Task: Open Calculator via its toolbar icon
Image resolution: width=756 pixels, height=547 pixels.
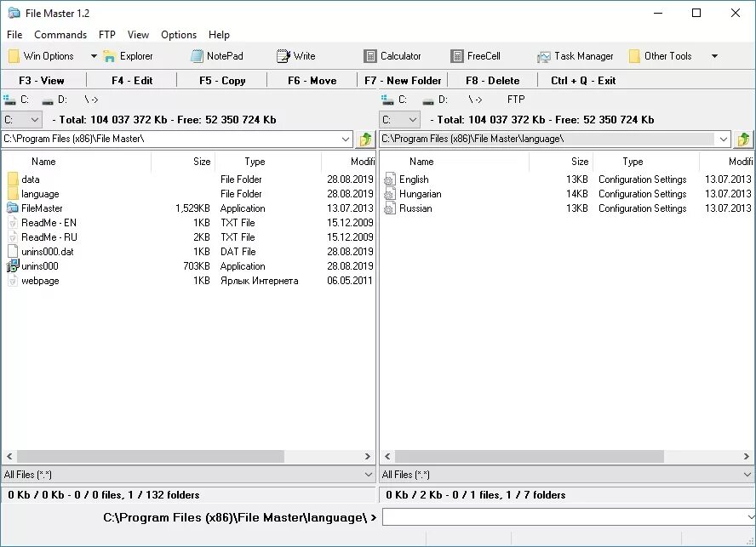Action: (x=369, y=56)
